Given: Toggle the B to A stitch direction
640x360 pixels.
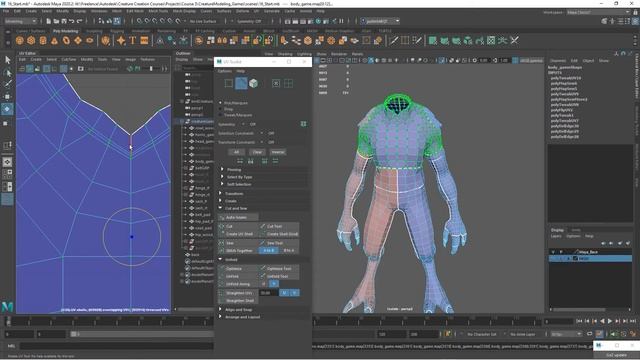Looking at the screenshot, I should [x=289, y=251].
